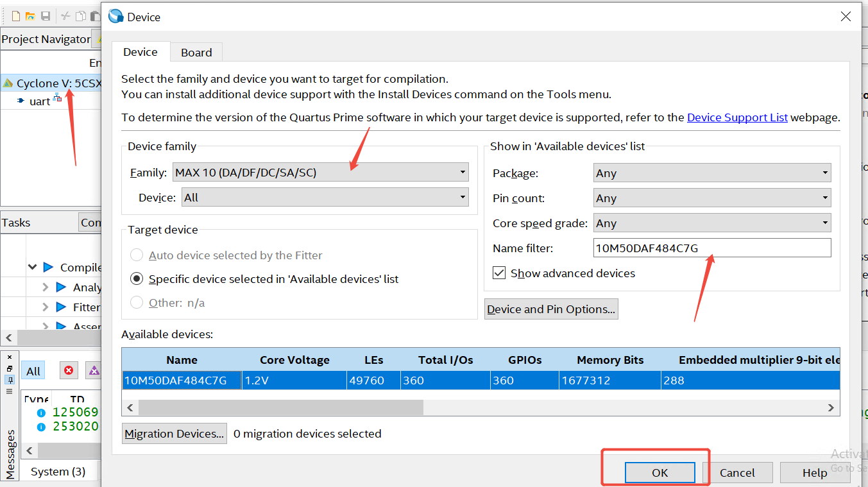
Task: Select the 'Specific device selected' radio button
Action: tap(137, 279)
